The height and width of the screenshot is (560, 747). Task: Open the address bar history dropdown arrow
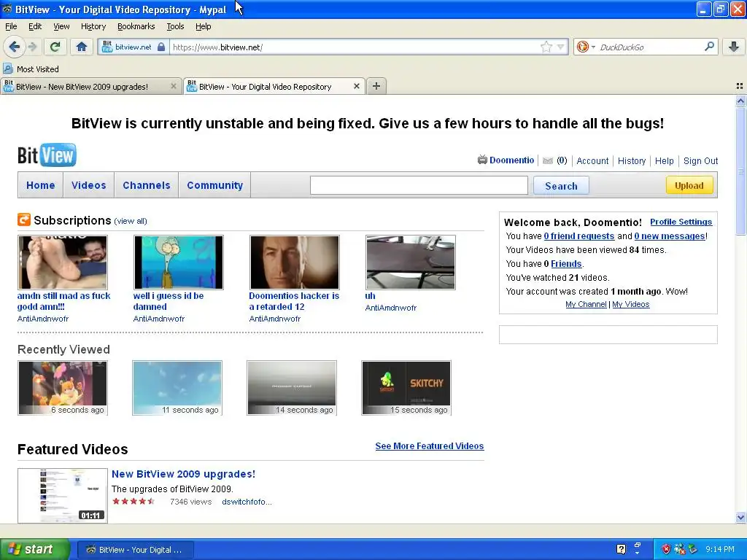click(561, 47)
